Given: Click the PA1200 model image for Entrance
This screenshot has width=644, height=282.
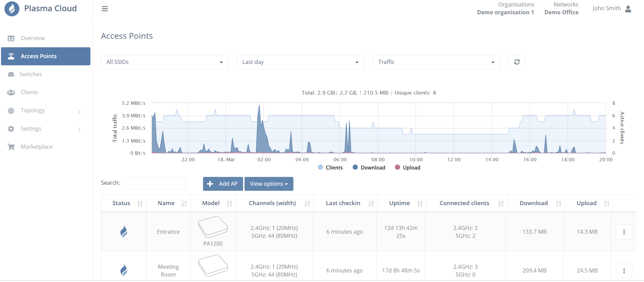Looking at the screenshot, I should coord(213,227).
